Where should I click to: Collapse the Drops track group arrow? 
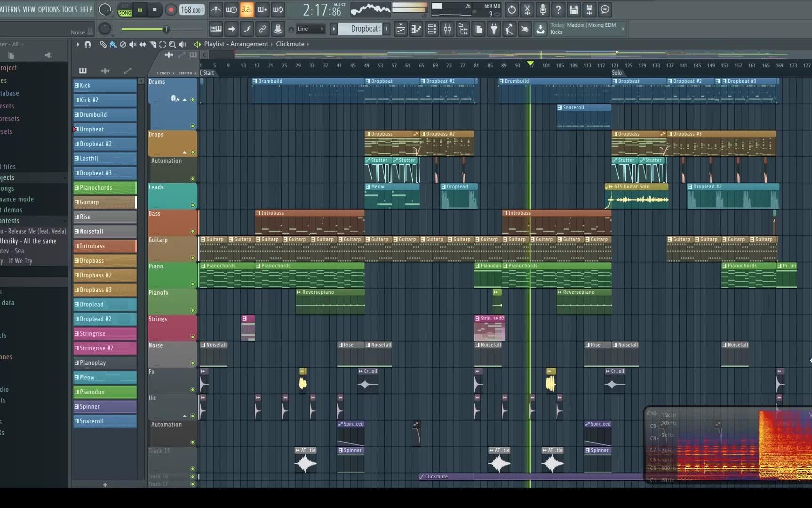[x=184, y=153]
